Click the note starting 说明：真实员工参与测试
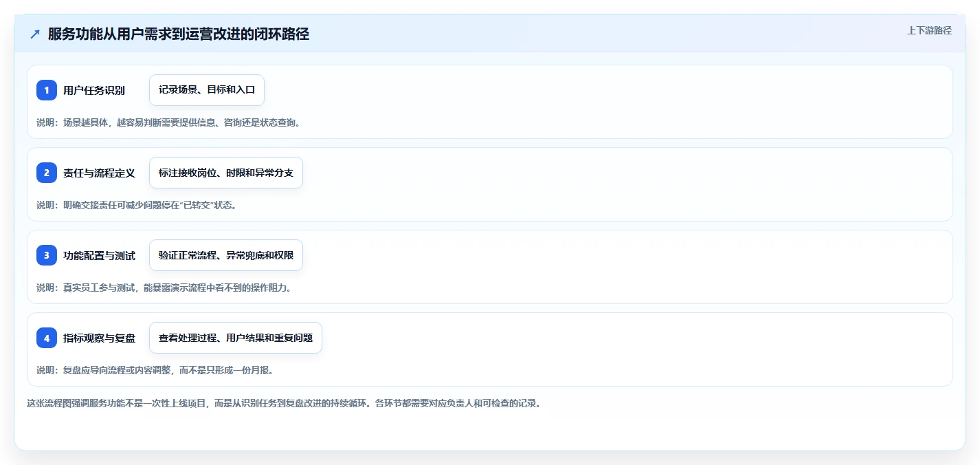 164,288
